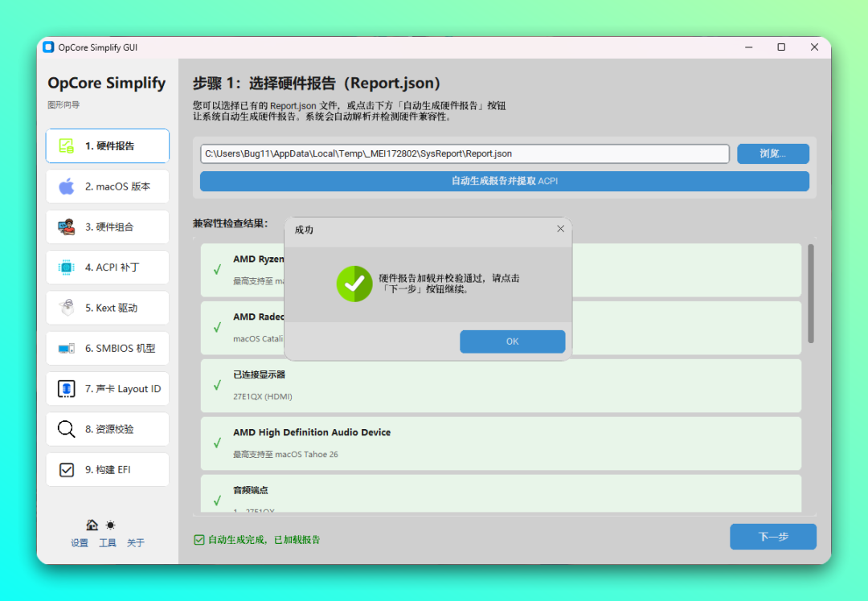Image resolution: width=868 pixels, height=601 pixels.
Task: Select the 声卡 Layout ID speaker icon
Action: pyautogui.click(x=67, y=388)
